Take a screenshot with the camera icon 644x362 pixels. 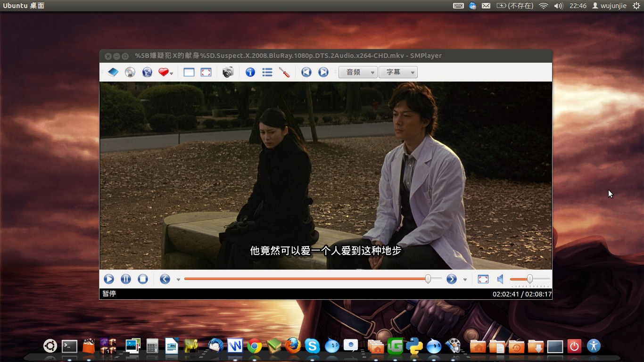(x=228, y=72)
